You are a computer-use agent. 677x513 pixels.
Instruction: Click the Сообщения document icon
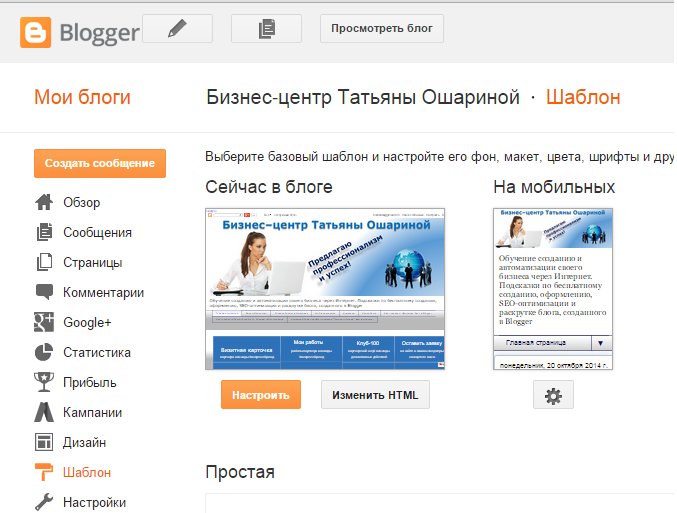44,232
